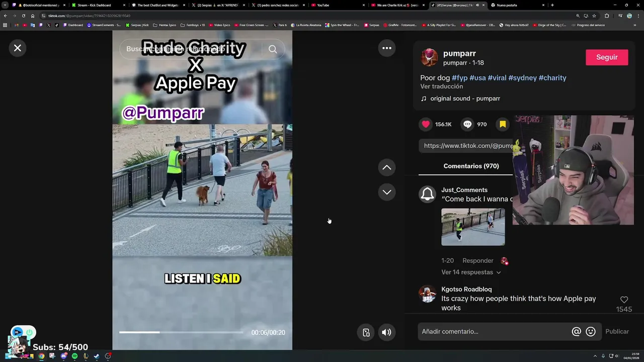Open the #viral hashtag
This screenshot has width=644, height=362.
pos(497,78)
